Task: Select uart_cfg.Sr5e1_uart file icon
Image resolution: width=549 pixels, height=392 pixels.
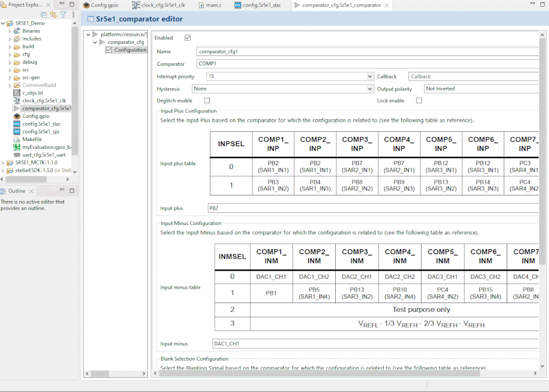Action: (17, 155)
